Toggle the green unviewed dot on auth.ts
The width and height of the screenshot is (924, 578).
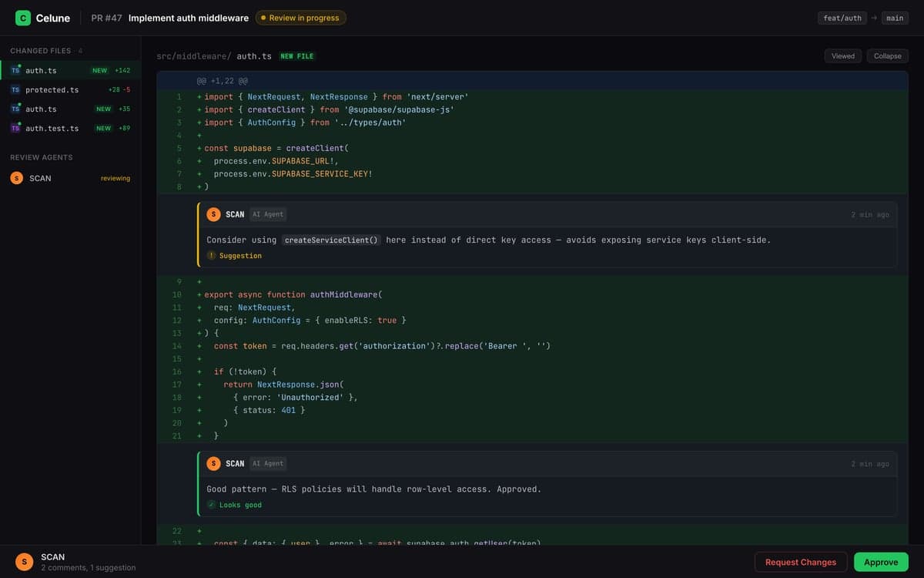pos(19,66)
